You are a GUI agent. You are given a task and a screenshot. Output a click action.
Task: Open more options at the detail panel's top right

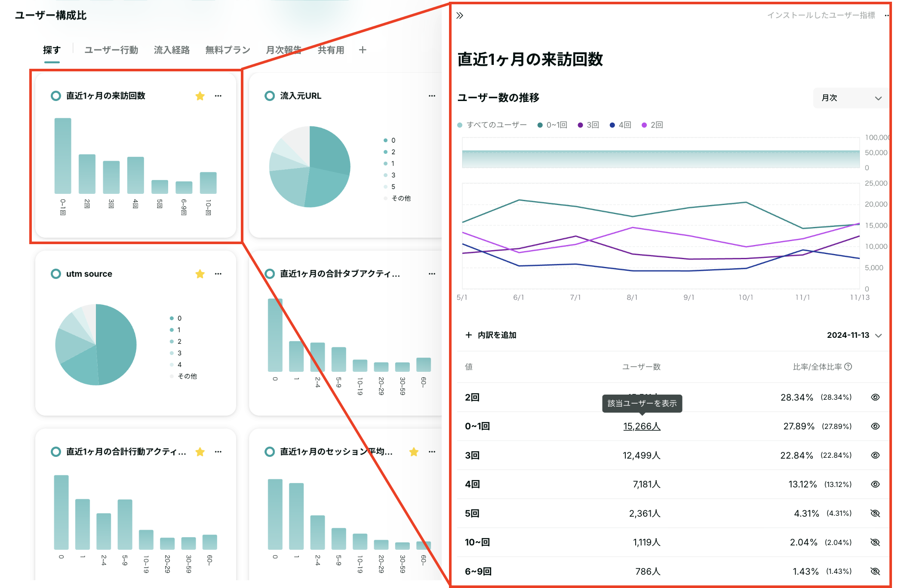[887, 15]
